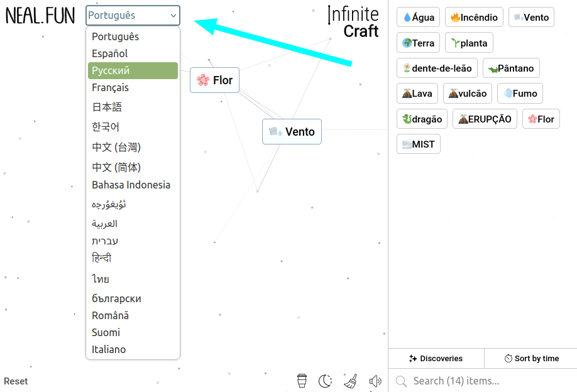Select the Uyghur ئۇيغۇرچە language option
Screen dimensions: 577x392
pos(133,204)
